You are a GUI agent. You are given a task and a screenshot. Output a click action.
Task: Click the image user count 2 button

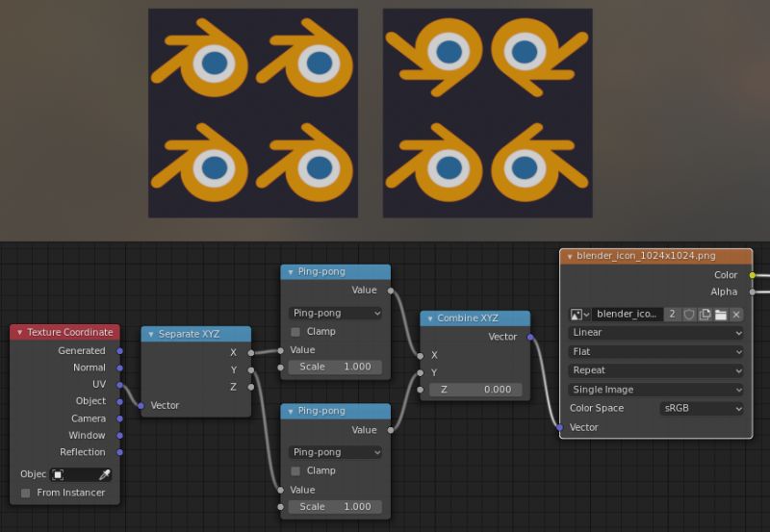pyautogui.click(x=672, y=315)
